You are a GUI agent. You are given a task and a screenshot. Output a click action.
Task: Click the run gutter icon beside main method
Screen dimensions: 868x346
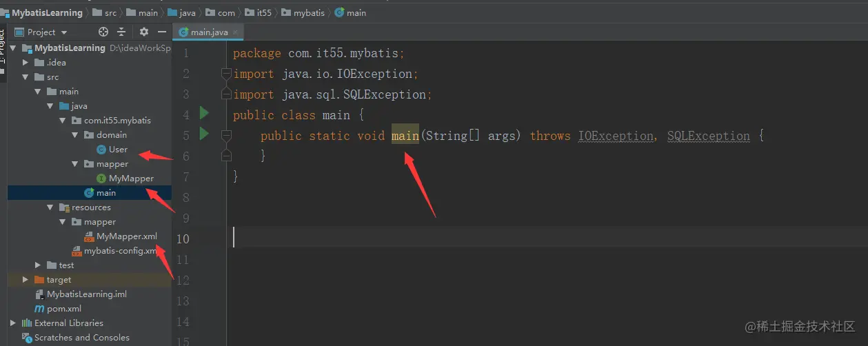204,132
